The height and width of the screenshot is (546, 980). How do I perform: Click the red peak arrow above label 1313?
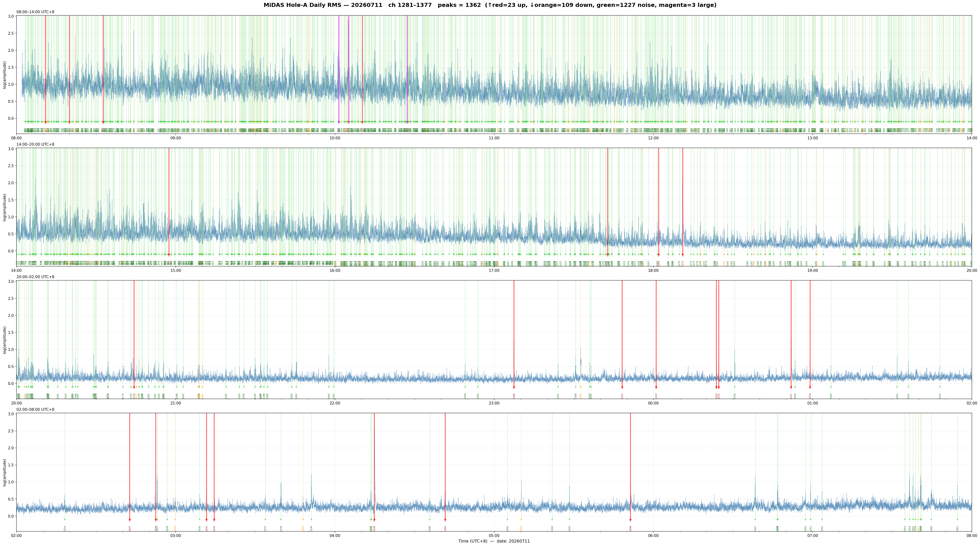click(656, 387)
